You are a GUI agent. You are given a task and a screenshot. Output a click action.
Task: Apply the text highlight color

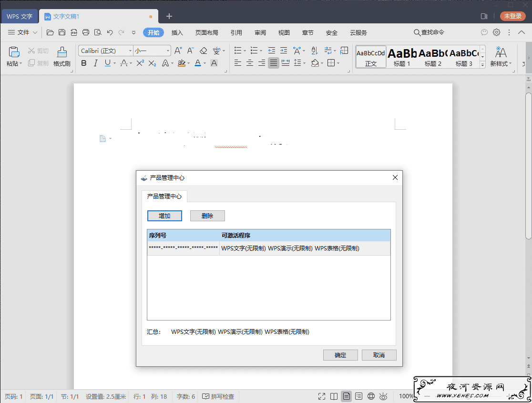pyautogui.click(x=182, y=63)
